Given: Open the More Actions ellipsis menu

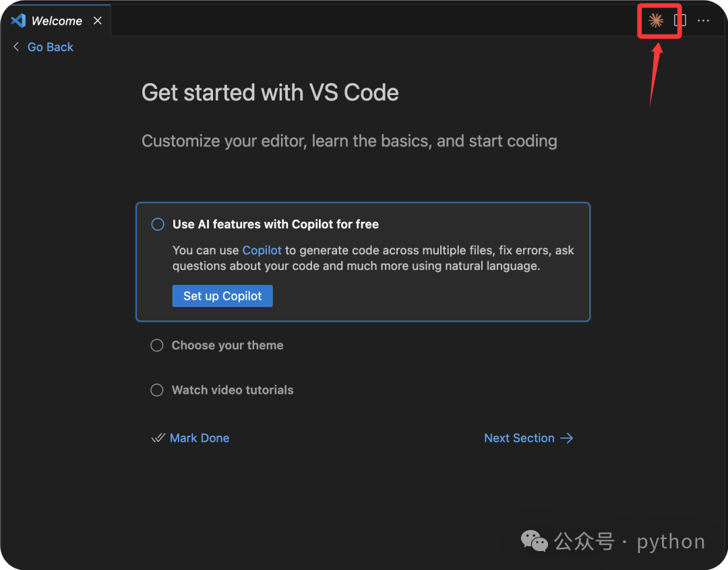Looking at the screenshot, I should coord(703,20).
